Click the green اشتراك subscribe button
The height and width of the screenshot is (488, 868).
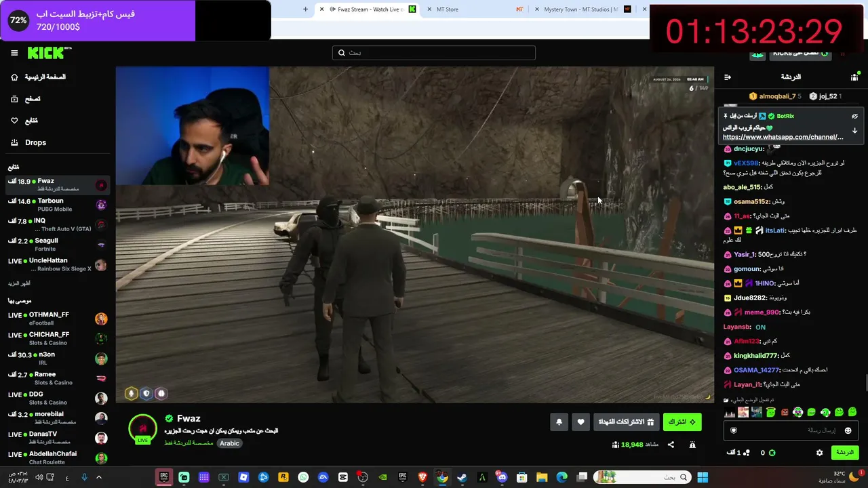click(x=682, y=422)
